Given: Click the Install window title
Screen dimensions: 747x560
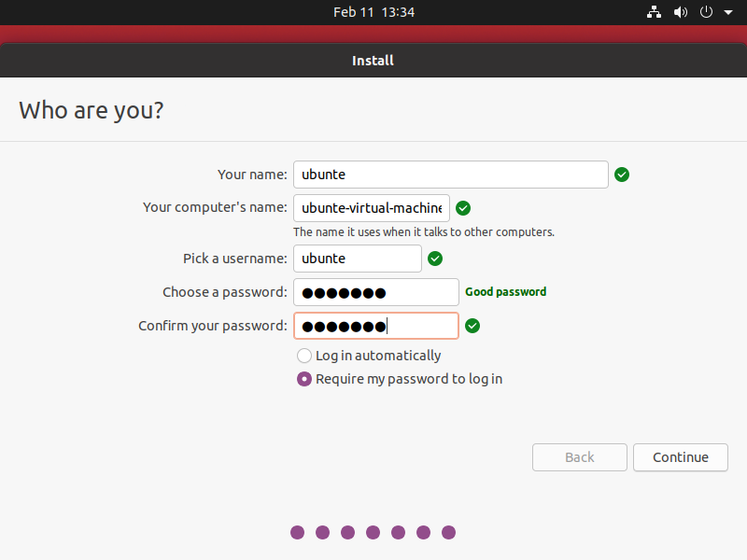Looking at the screenshot, I should click(x=373, y=61).
